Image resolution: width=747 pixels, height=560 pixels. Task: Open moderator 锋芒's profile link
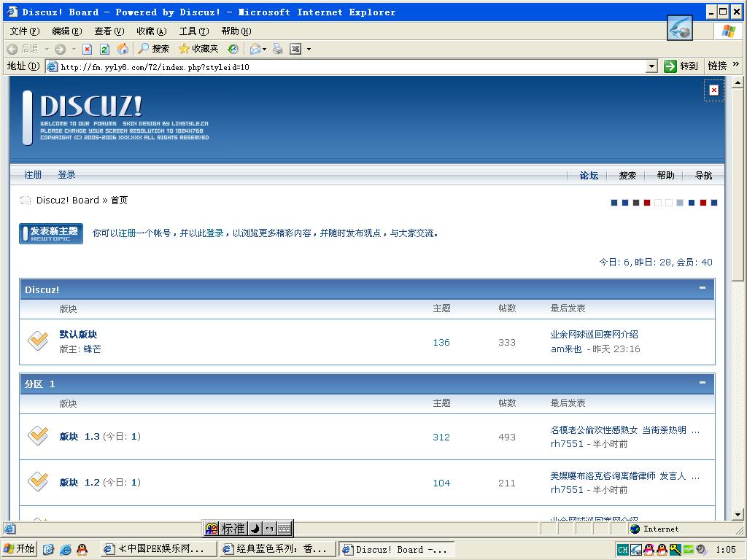pyautogui.click(x=92, y=349)
